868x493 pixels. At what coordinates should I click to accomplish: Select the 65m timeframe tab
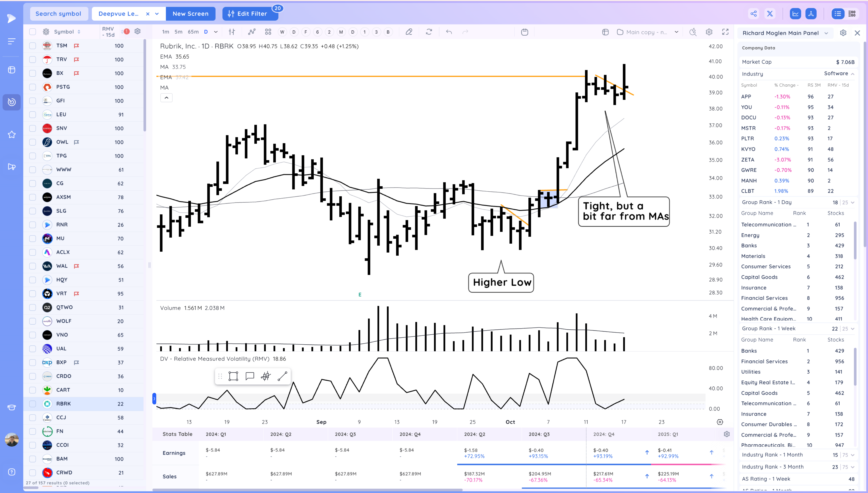click(x=193, y=32)
